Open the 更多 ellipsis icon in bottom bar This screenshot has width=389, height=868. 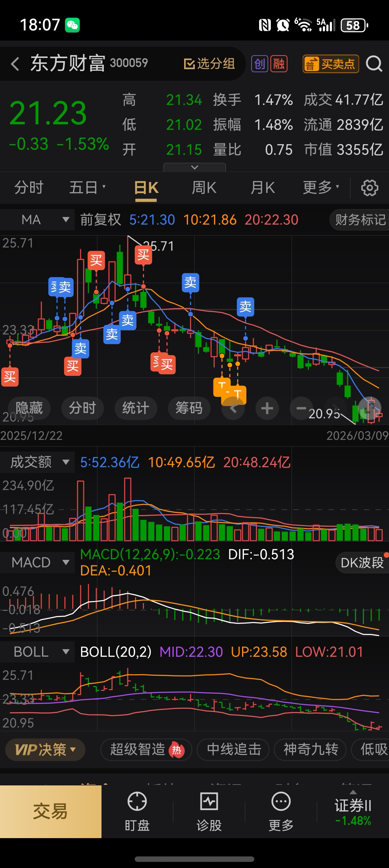[281, 811]
